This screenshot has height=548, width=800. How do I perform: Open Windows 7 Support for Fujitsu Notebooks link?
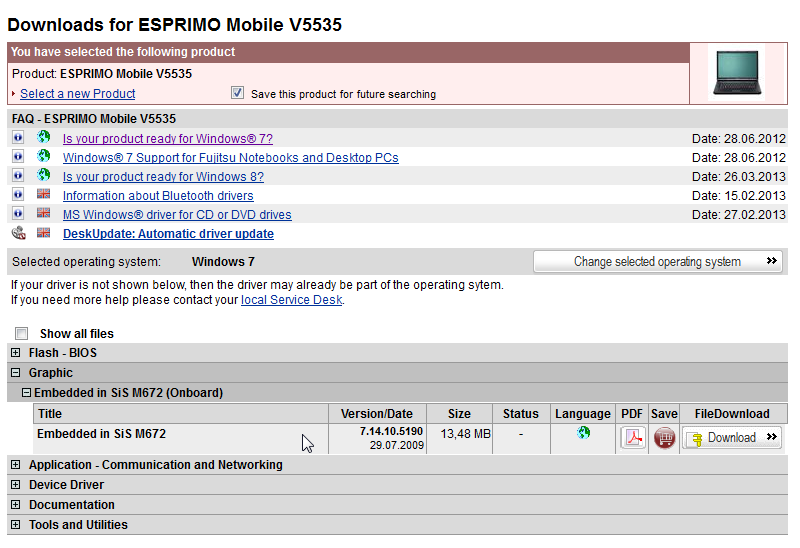[x=231, y=158]
